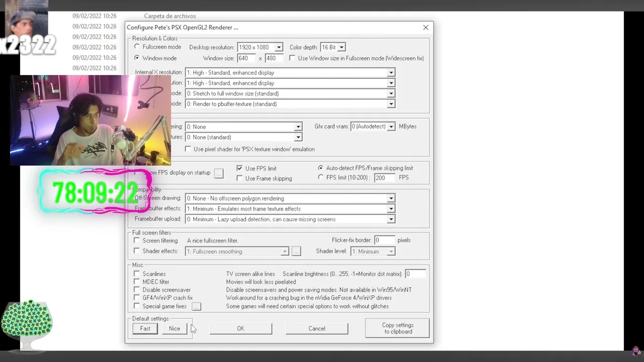Toggle Use FPS limit checkbox
The image size is (644, 362).
tap(239, 168)
